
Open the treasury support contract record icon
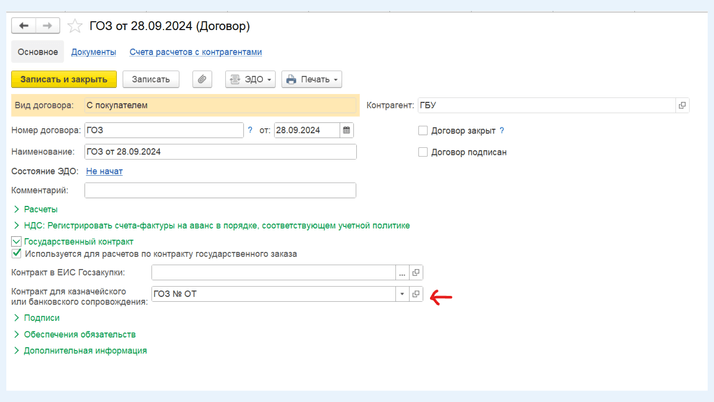pos(417,294)
